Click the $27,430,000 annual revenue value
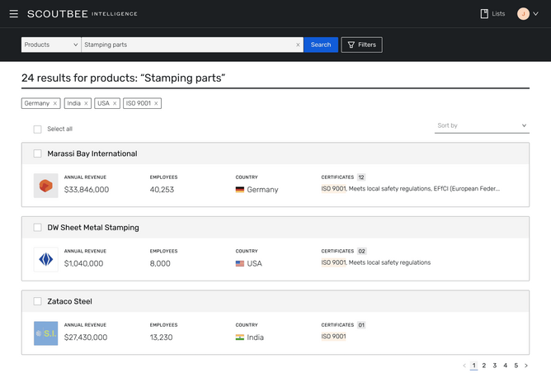This screenshot has width=551, height=392. pos(86,338)
